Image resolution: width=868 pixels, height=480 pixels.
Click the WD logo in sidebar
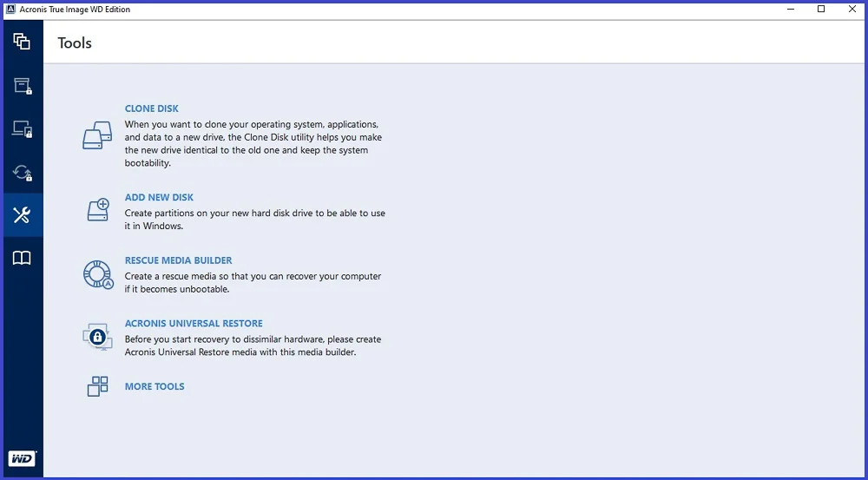coord(23,458)
